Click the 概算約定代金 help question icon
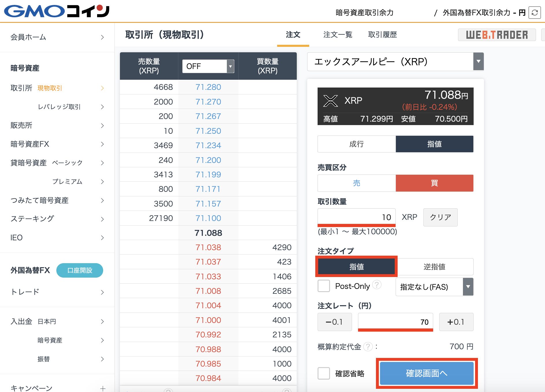545x392 pixels. [368, 347]
